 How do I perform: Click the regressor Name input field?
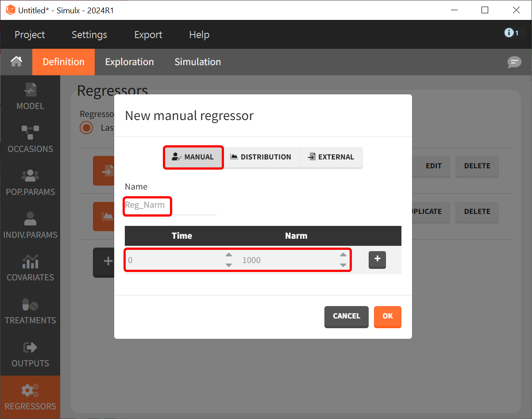coord(170,206)
